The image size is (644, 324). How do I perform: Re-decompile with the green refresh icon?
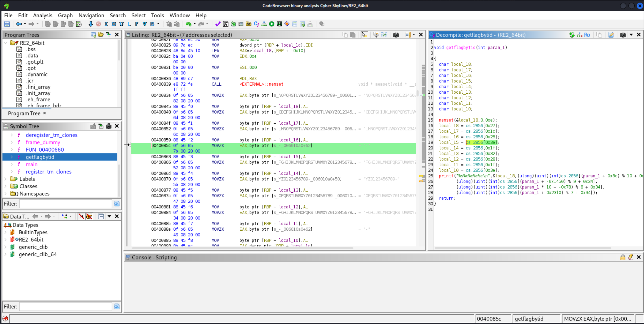click(x=572, y=35)
